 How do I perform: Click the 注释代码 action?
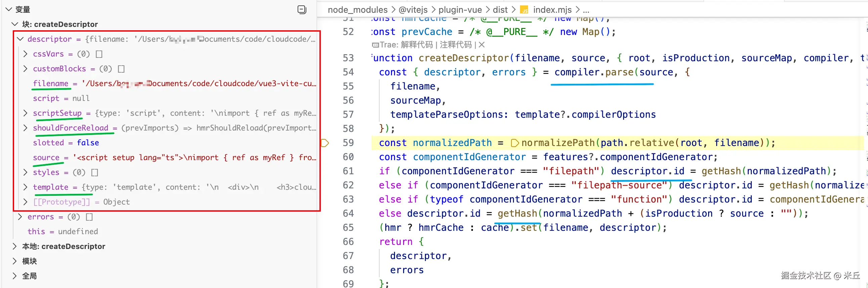(455, 44)
